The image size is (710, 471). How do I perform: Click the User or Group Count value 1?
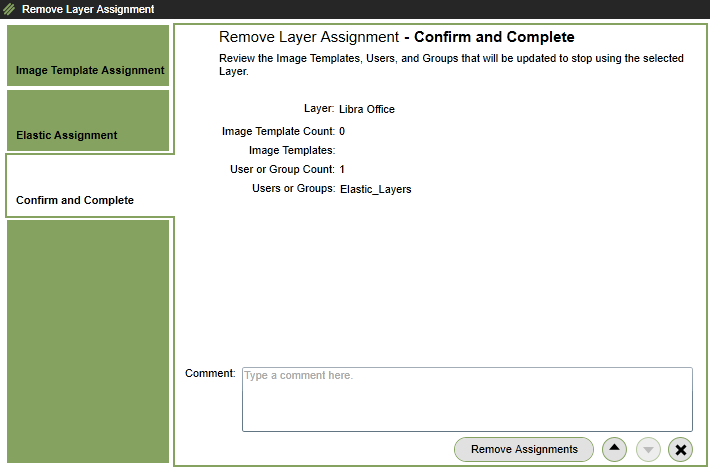pyautogui.click(x=342, y=169)
